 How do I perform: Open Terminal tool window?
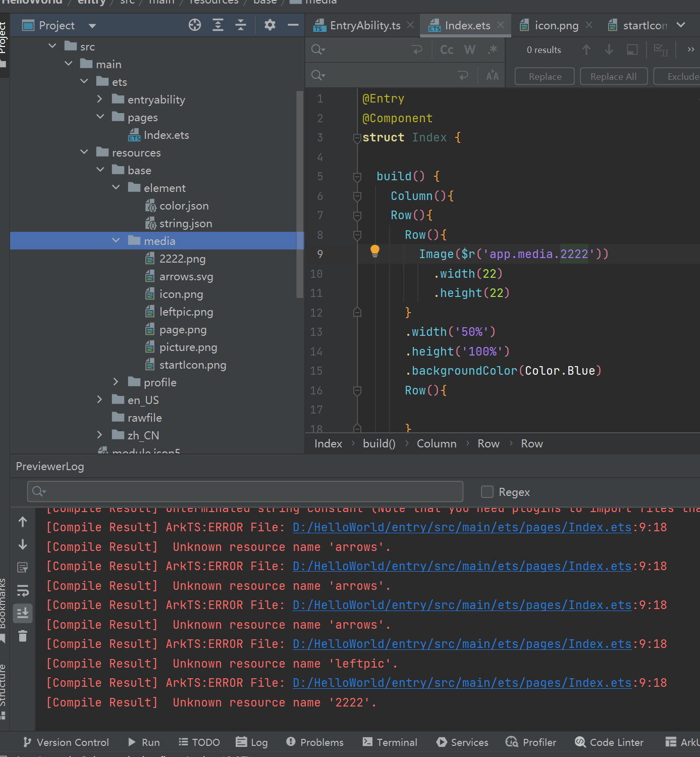390,742
